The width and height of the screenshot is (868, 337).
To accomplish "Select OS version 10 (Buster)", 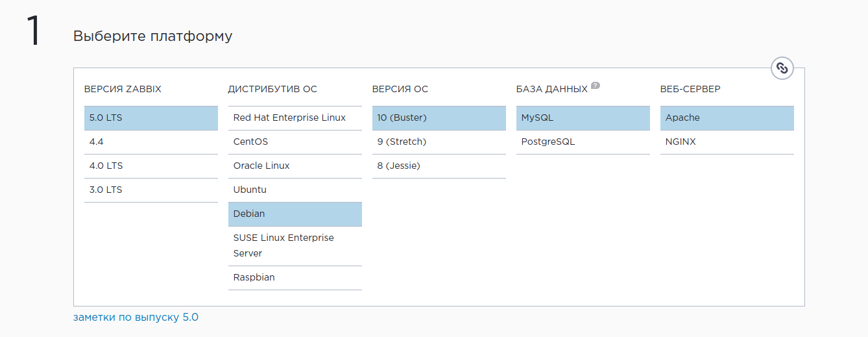I will 439,118.
